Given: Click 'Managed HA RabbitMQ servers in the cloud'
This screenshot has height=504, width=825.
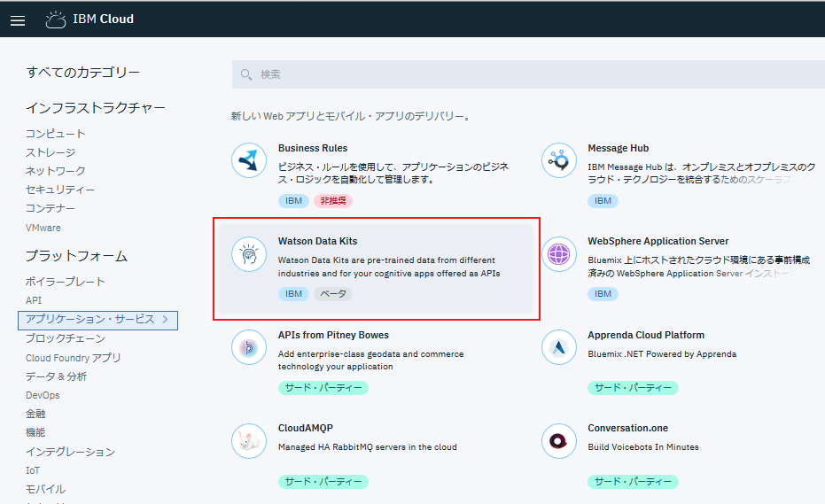Looking at the screenshot, I should 367,447.
